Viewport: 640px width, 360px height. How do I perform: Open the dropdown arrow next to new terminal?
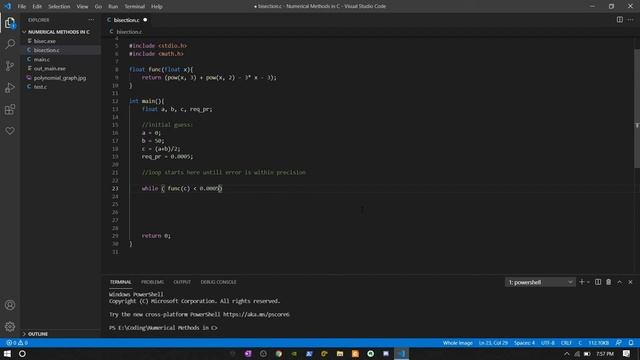point(588,282)
